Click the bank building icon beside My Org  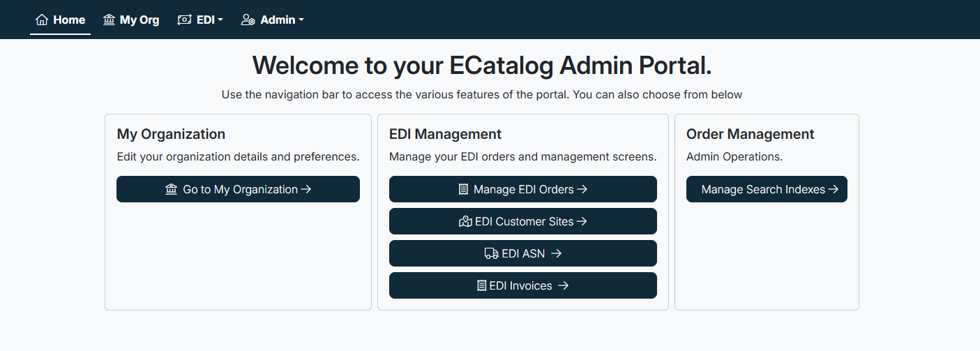[x=109, y=20]
